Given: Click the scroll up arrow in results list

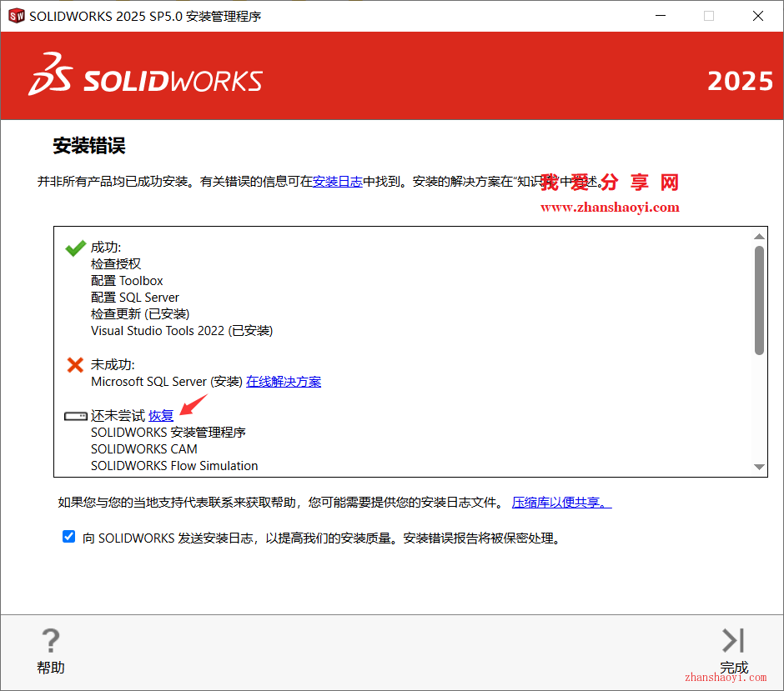Looking at the screenshot, I should click(759, 237).
